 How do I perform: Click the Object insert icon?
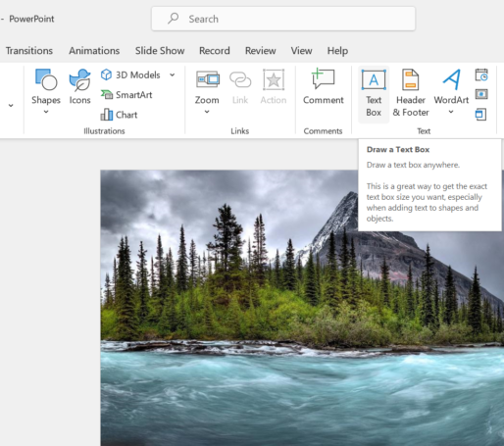[x=480, y=115]
